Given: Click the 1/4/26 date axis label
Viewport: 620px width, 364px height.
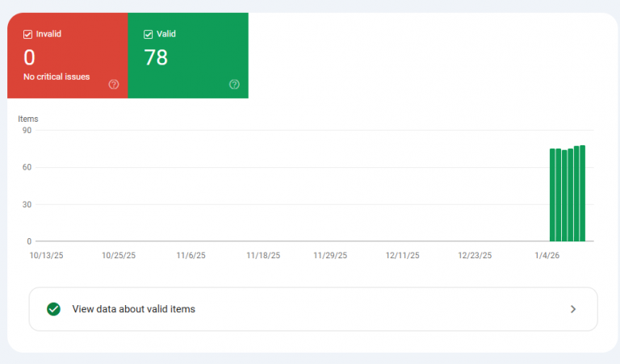Looking at the screenshot, I should click(547, 255).
